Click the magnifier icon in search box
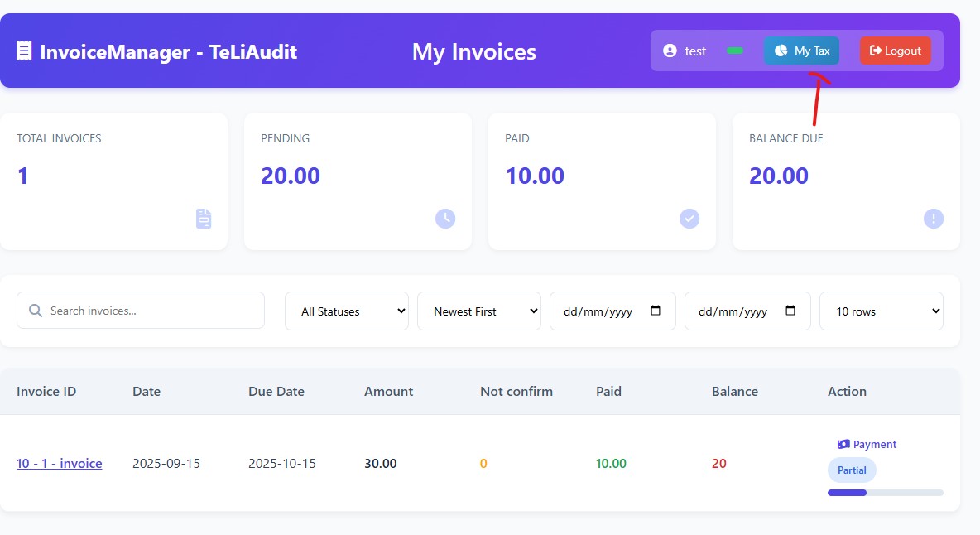980x535 pixels. (36, 311)
